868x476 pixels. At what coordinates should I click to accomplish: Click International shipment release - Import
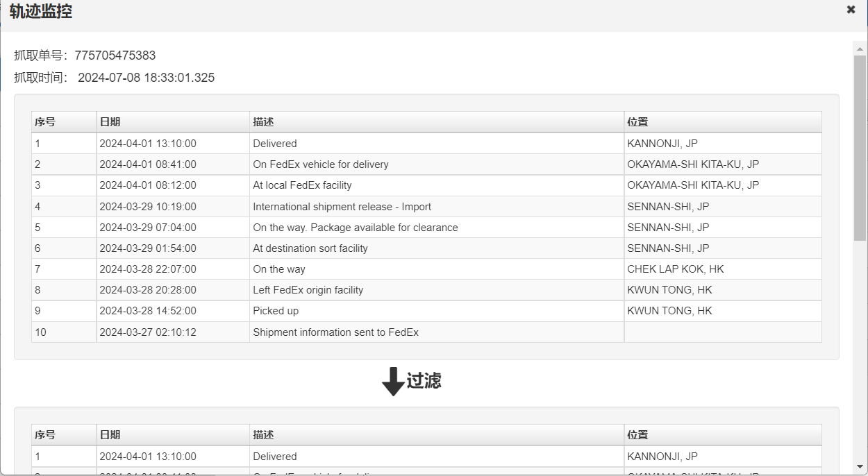(x=342, y=207)
